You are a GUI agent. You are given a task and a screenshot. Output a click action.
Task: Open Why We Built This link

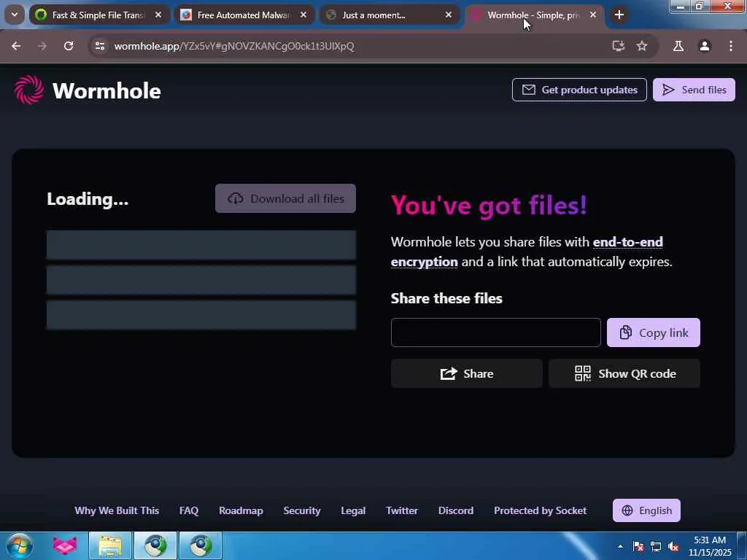pyautogui.click(x=117, y=510)
